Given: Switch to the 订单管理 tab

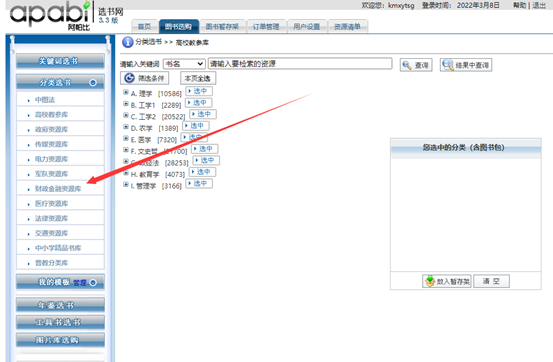Looking at the screenshot, I should (x=267, y=26).
